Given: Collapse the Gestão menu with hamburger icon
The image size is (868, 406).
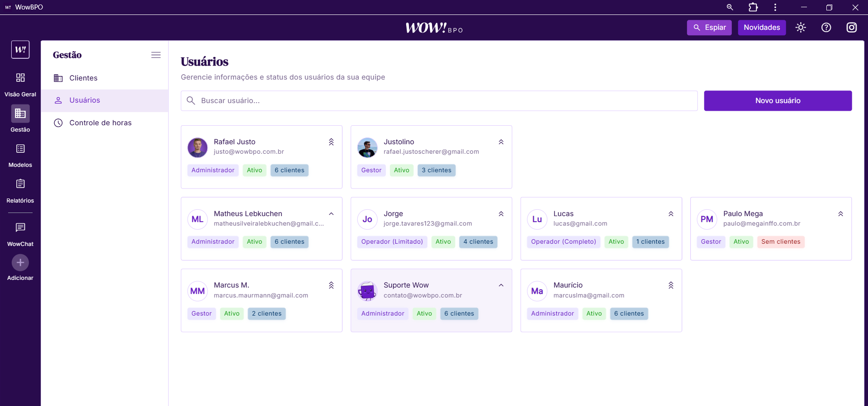Looking at the screenshot, I should pyautogui.click(x=156, y=55).
